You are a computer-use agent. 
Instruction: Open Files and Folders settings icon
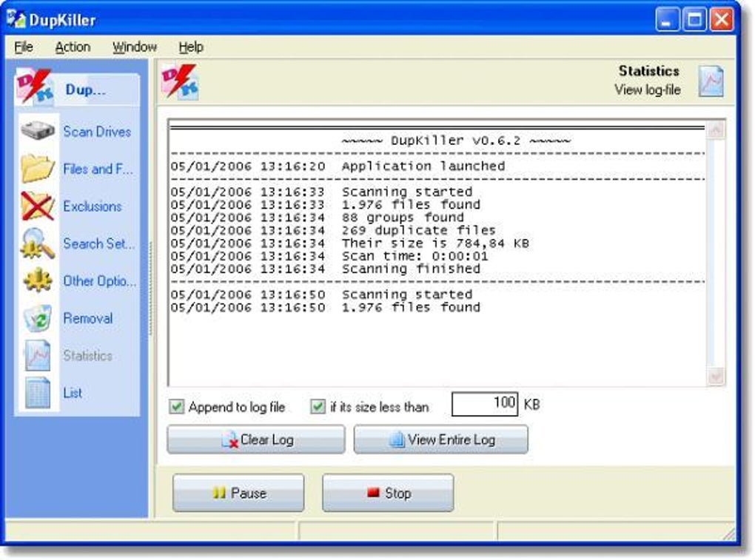pyautogui.click(x=36, y=169)
